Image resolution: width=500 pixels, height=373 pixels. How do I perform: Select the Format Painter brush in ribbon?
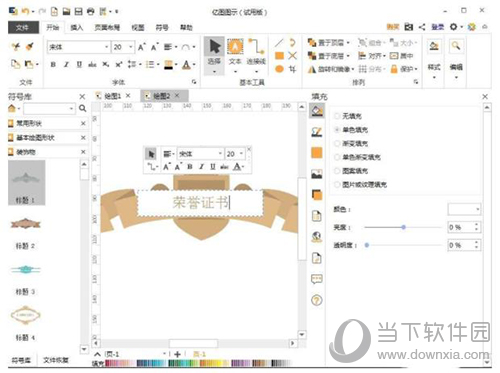(x=30, y=46)
